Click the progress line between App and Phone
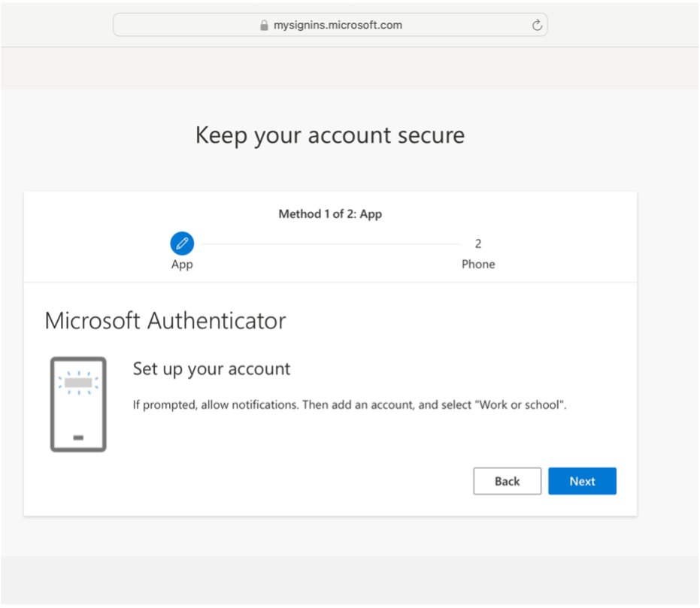The height and width of the screenshot is (608, 700). click(x=329, y=243)
